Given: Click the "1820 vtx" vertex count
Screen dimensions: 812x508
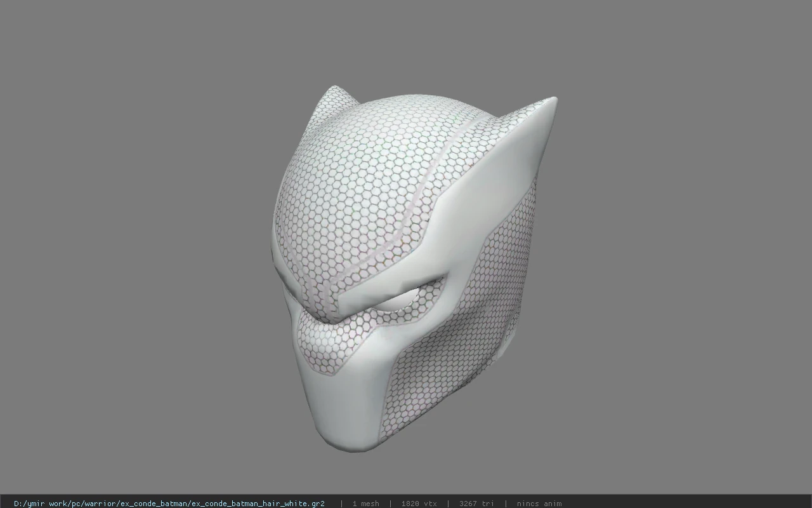Looking at the screenshot, I should pos(419,504).
